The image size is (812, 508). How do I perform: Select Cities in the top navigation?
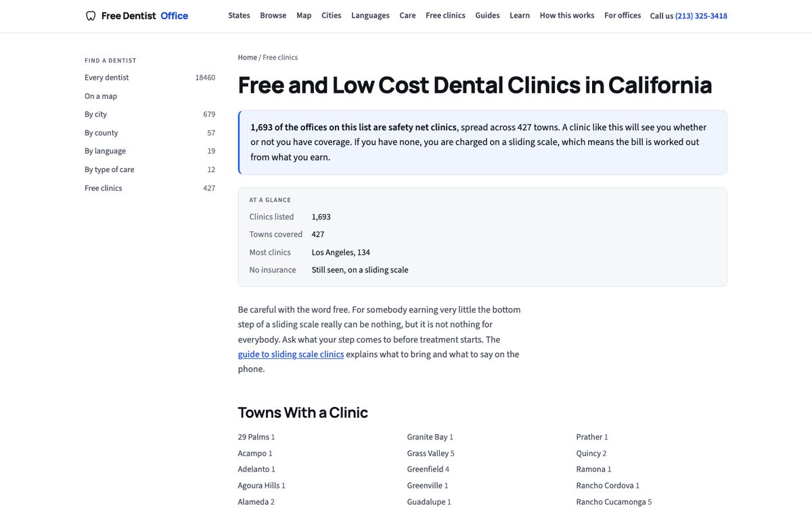332,16
